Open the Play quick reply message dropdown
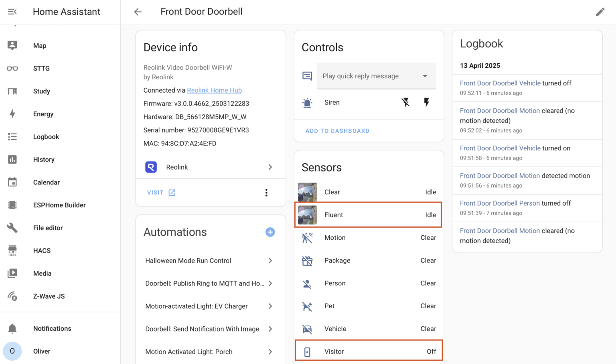 (376, 76)
